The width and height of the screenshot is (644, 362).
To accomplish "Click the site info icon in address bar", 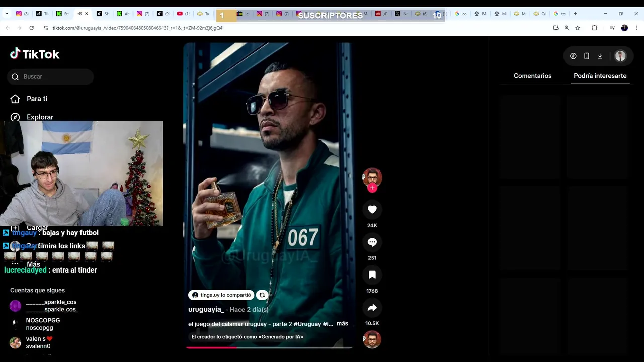I will coord(46,28).
